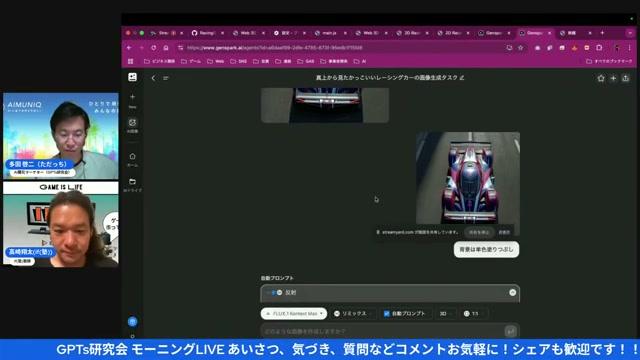Collapse the auto prompt panel chevron
Image resolution: width=640 pixels, height=360 pixels.
tap(513, 292)
